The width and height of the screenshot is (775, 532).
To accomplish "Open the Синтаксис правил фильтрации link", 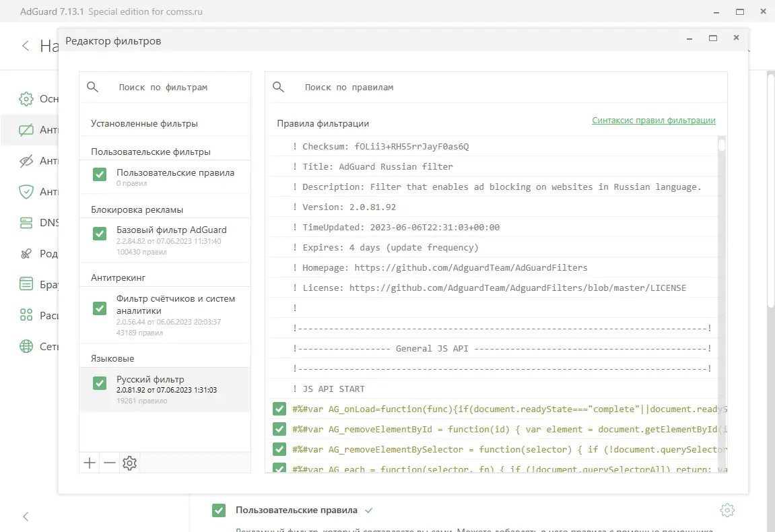I will pos(654,121).
